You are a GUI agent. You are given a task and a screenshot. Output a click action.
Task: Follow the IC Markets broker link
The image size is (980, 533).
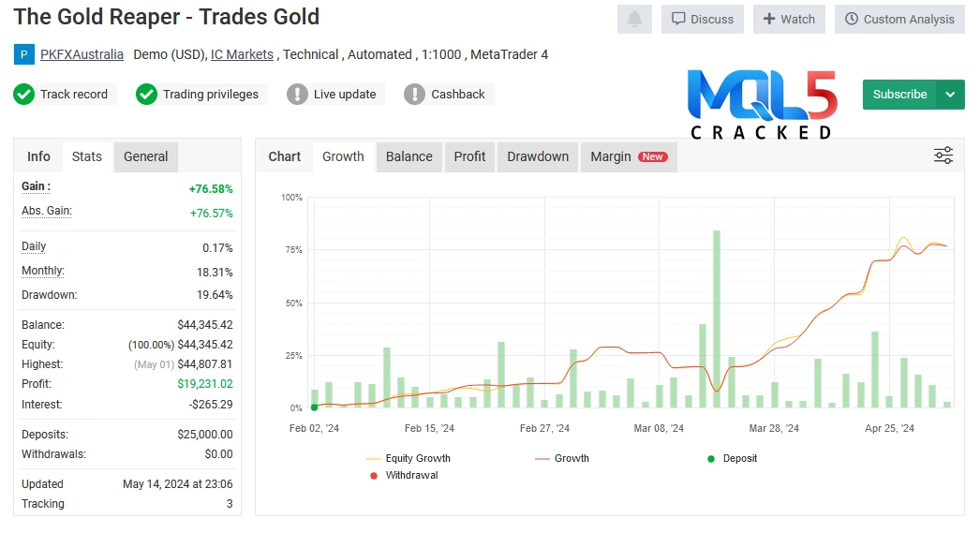click(242, 54)
